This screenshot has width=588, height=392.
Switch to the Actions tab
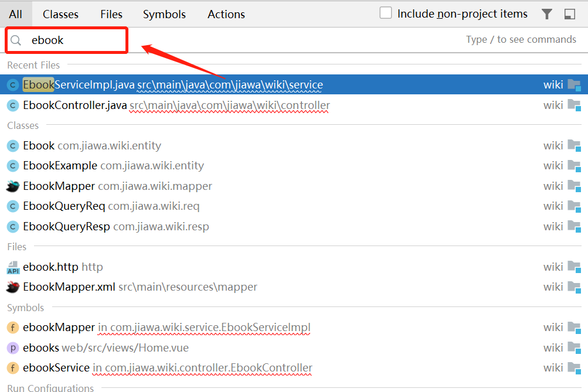226,14
